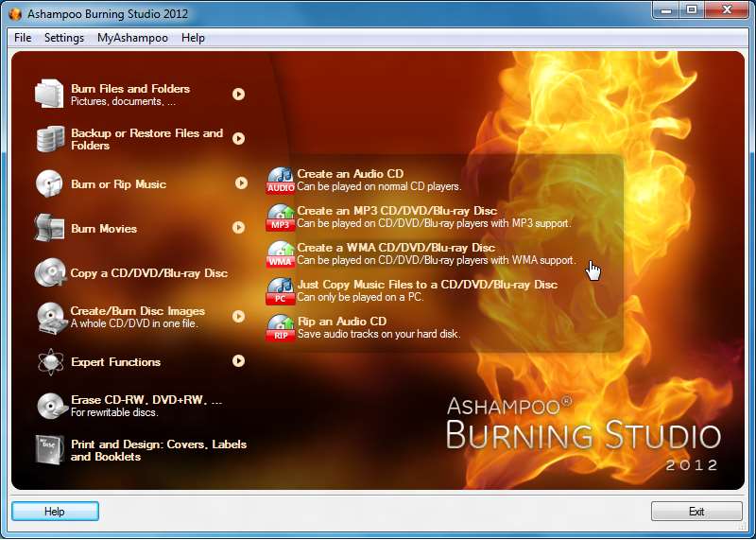Click the Expert Functions atom icon

pyautogui.click(x=50, y=362)
